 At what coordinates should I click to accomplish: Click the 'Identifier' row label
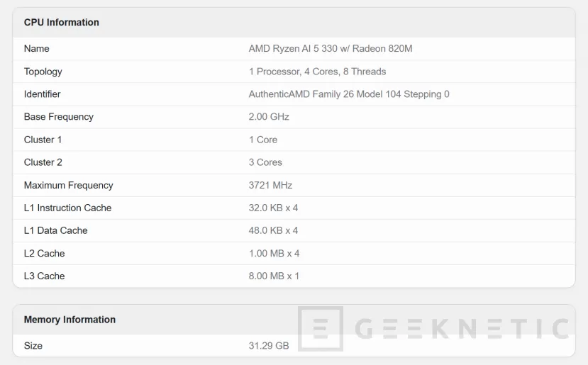(x=42, y=94)
